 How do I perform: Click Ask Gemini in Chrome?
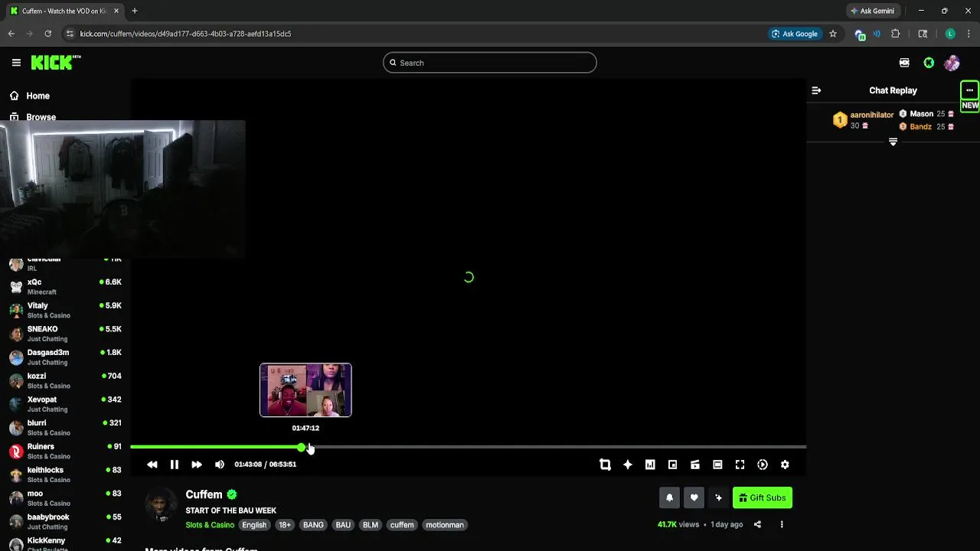point(872,11)
